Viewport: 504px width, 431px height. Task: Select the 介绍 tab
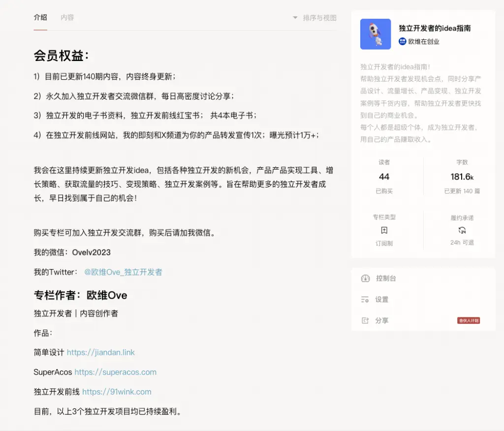click(x=40, y=18)
